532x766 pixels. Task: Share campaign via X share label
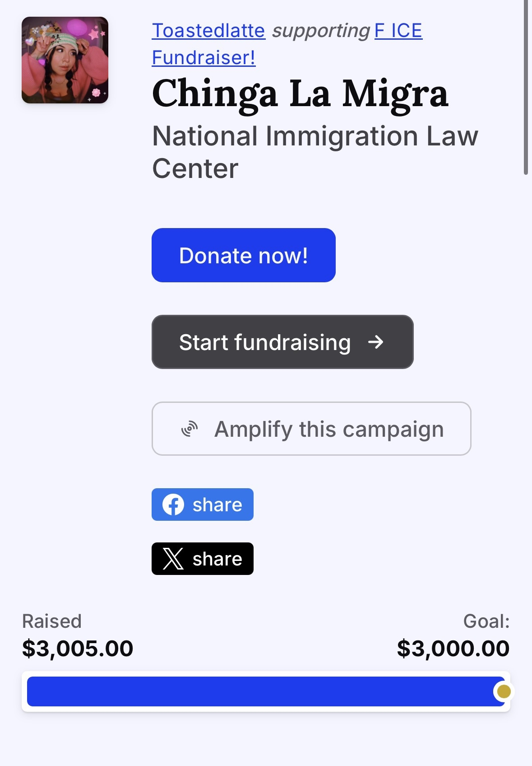point(217,559)
